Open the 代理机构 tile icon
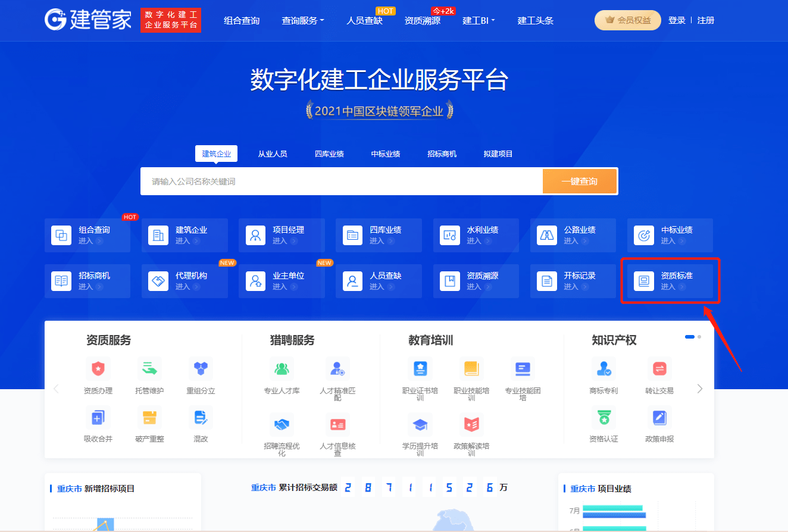The height and width of the screenshot is (532, 788). pos(158,281)
